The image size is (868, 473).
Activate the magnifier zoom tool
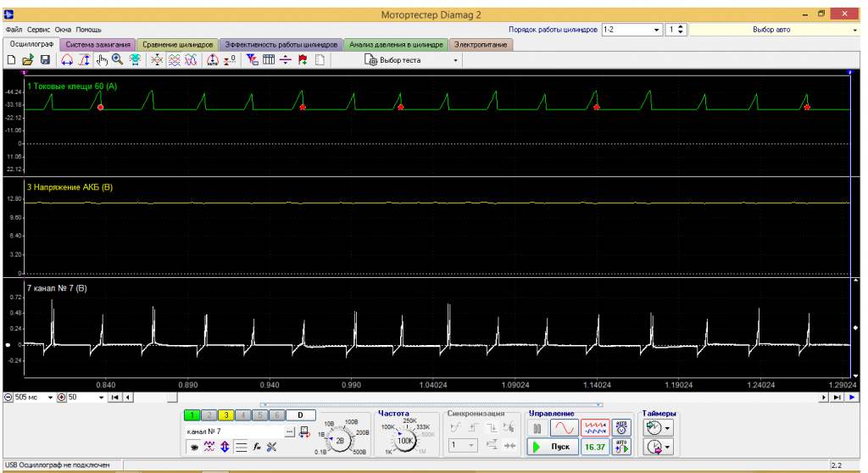tap(117, 60)
